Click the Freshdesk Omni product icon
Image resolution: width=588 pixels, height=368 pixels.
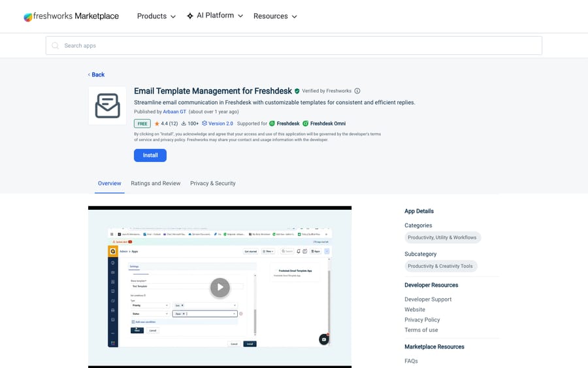(x=306, y=124)
